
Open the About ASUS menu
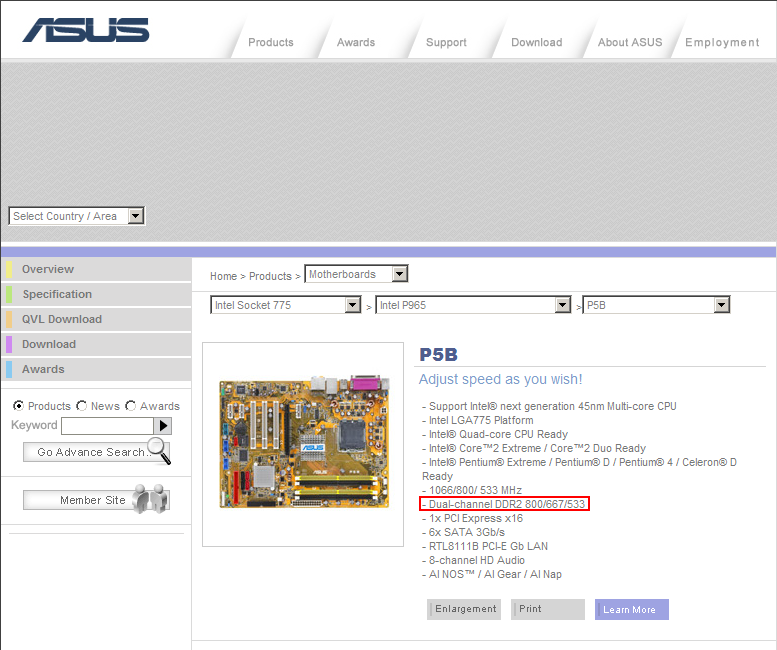[630, 43]
